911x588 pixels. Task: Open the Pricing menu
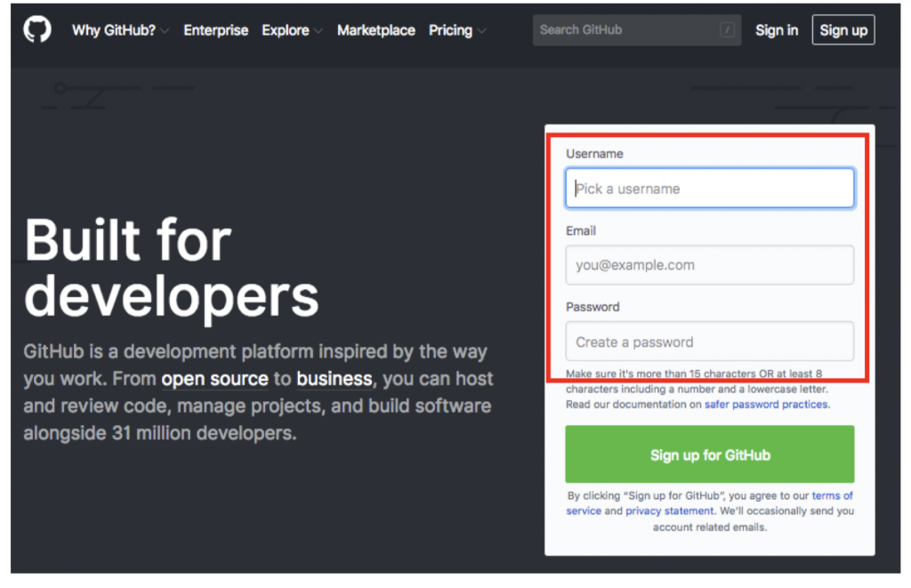pos(450,30)
